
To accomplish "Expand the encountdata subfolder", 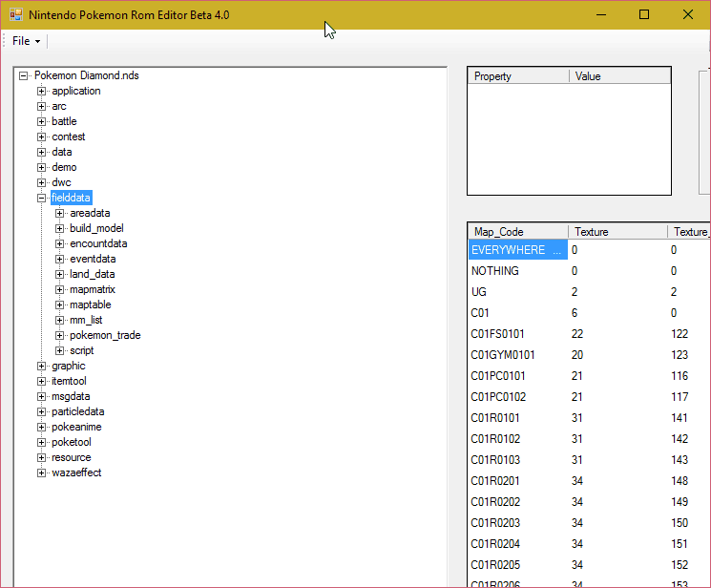I will click(59, 244).
